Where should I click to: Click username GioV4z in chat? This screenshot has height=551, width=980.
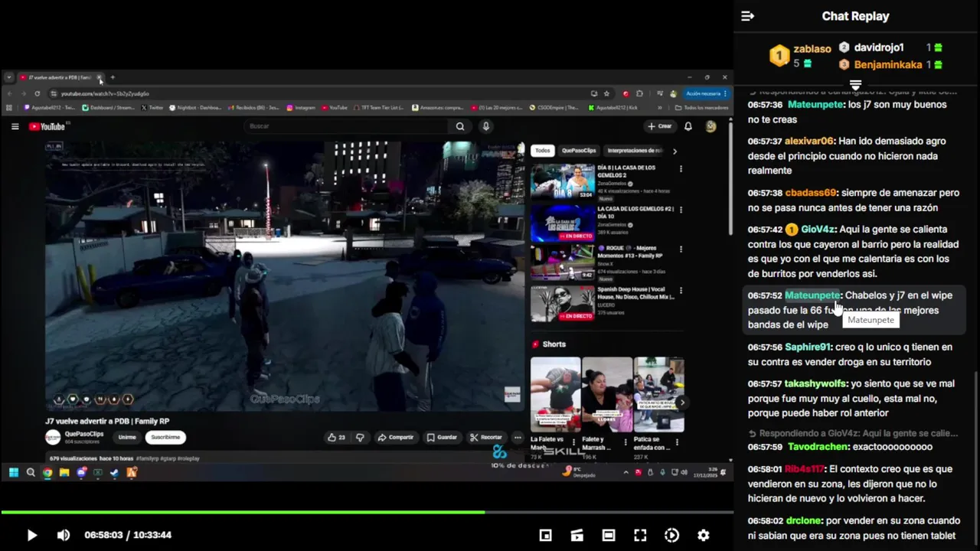[x=818, y=230]
